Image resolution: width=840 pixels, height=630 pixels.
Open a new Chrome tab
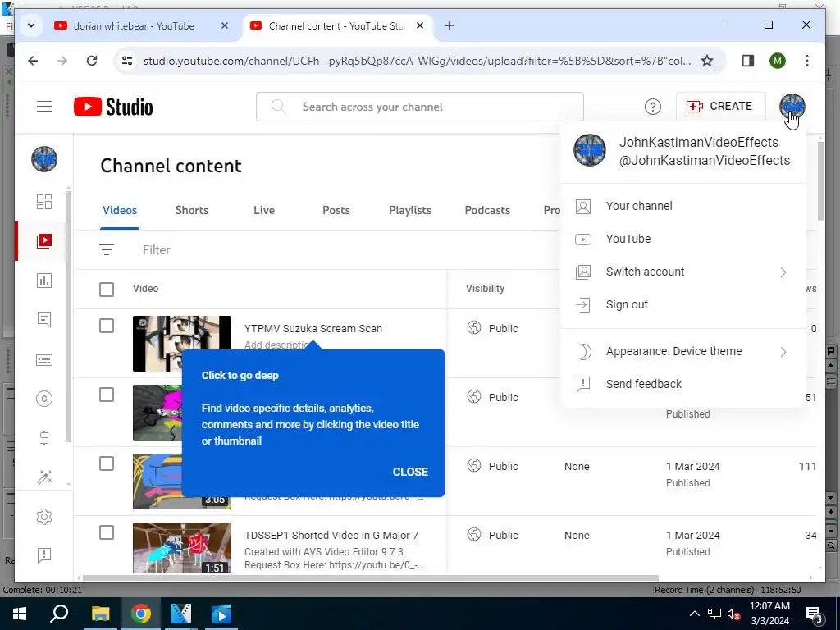[x=450, y=25]
